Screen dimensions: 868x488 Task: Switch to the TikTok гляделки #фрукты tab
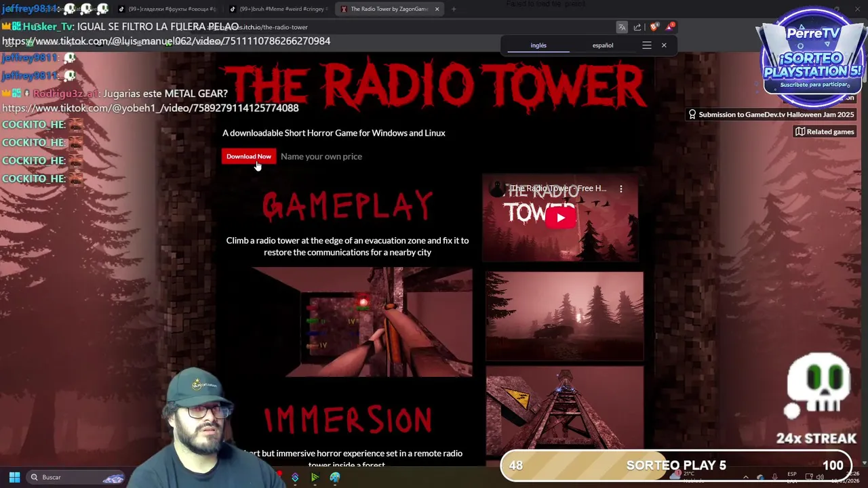[x=167, y=9]
